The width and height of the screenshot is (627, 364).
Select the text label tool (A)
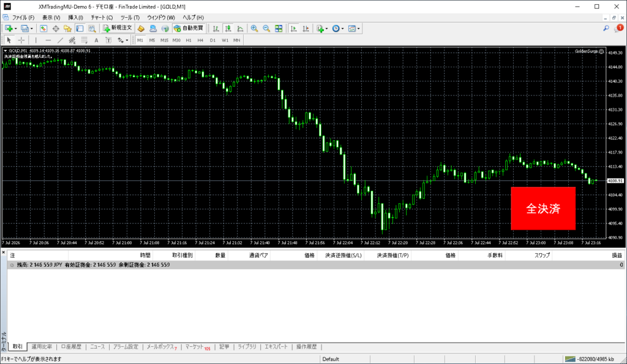(96, 40)
